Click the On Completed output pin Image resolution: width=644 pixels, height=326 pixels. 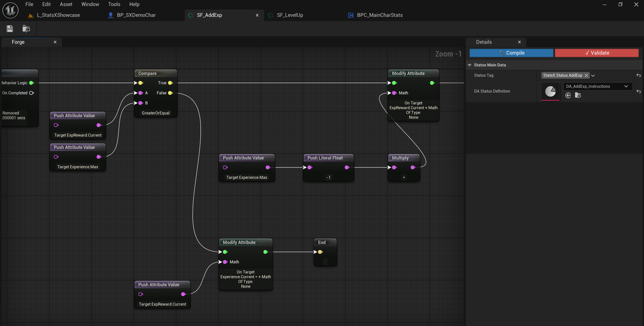(x=31, y=93)
